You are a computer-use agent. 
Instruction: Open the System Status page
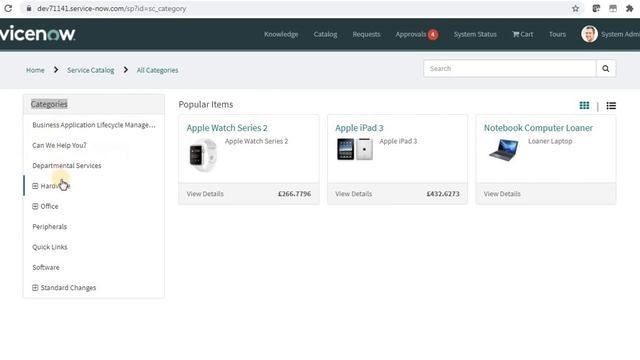(475, 34)
